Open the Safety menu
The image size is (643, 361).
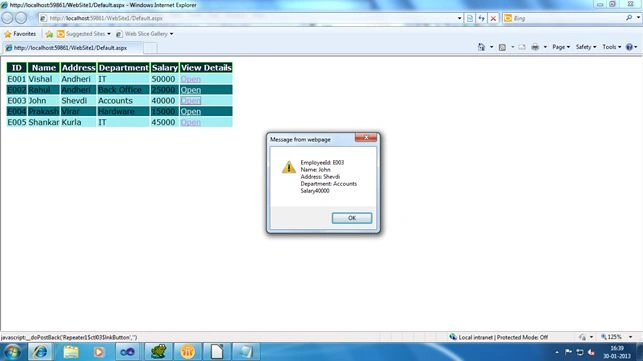(586, 47)
